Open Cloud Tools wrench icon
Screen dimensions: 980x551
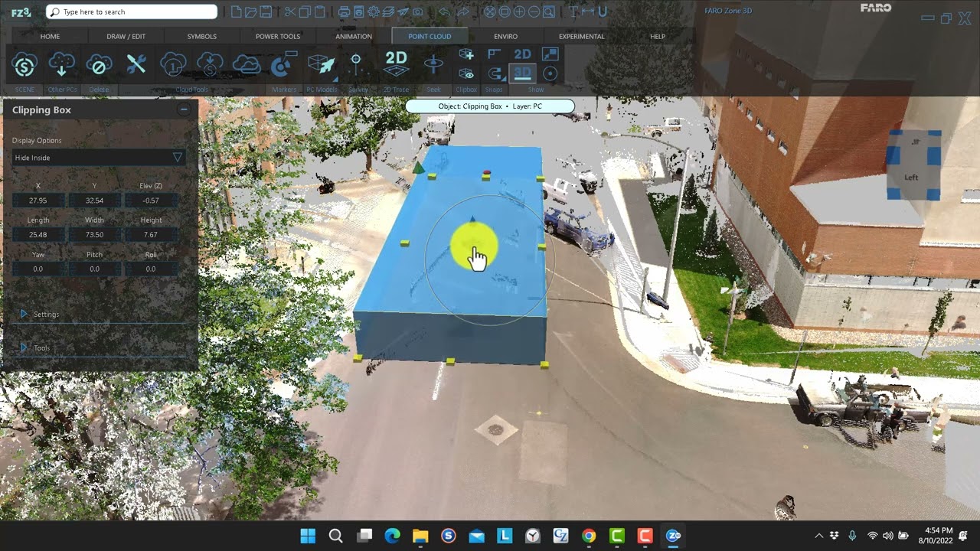pos(136,64)
